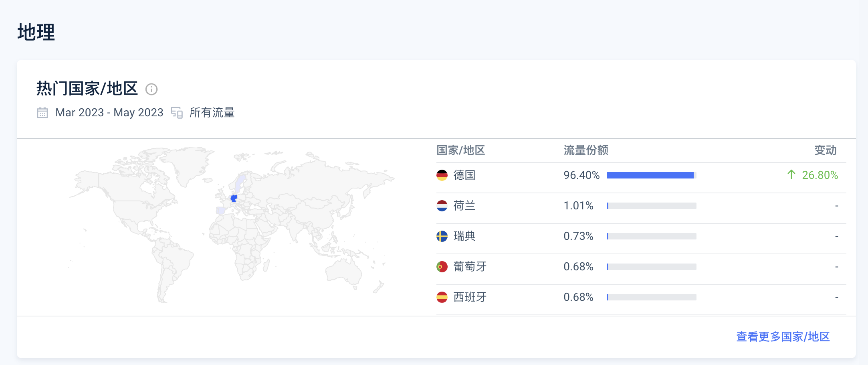Viewport: 868px width, 365px height.
Task: Click the Netherlands flag icon
Action: [x=442, y=206]
